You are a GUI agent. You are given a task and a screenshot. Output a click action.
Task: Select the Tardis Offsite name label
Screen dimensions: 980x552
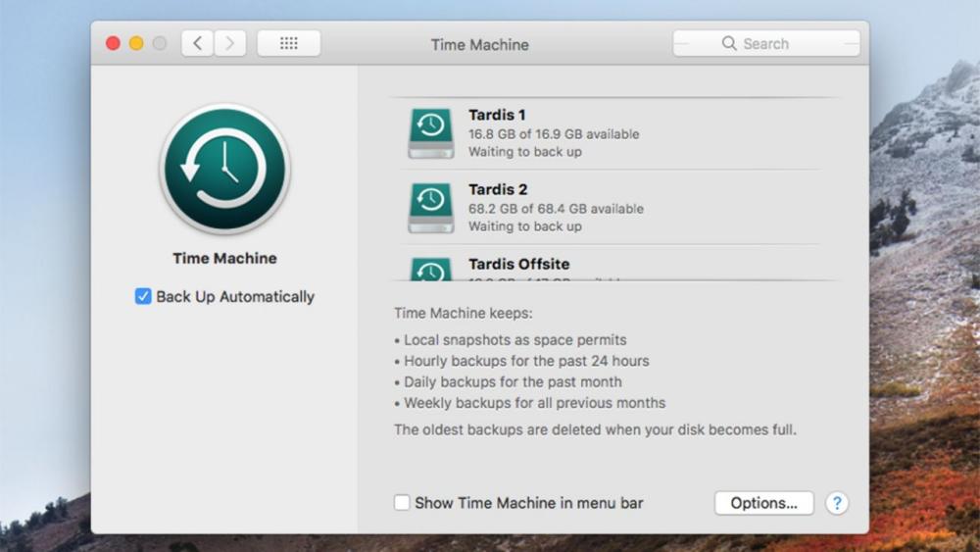coord(518,264)
